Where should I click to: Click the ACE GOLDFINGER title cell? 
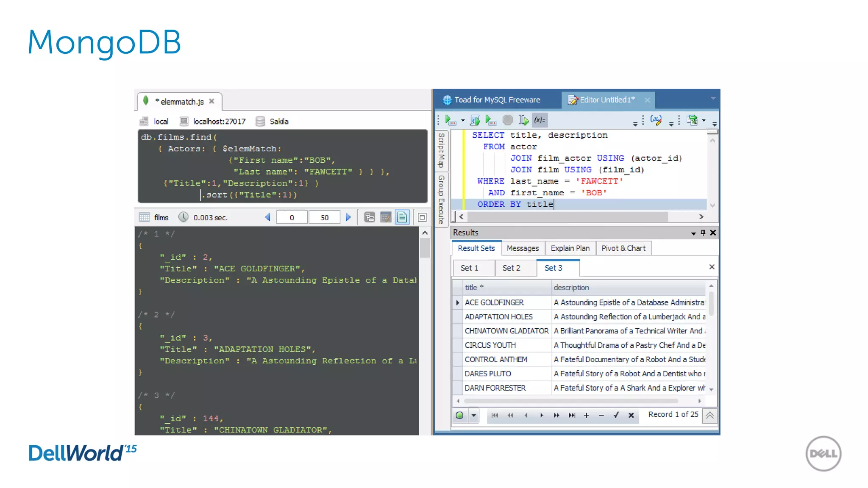pyautogui.click(x=507, y=302)
